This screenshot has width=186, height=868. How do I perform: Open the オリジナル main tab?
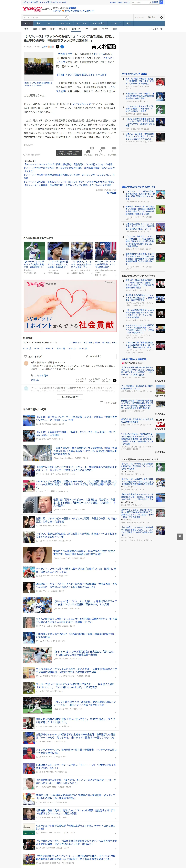[81, 23]
